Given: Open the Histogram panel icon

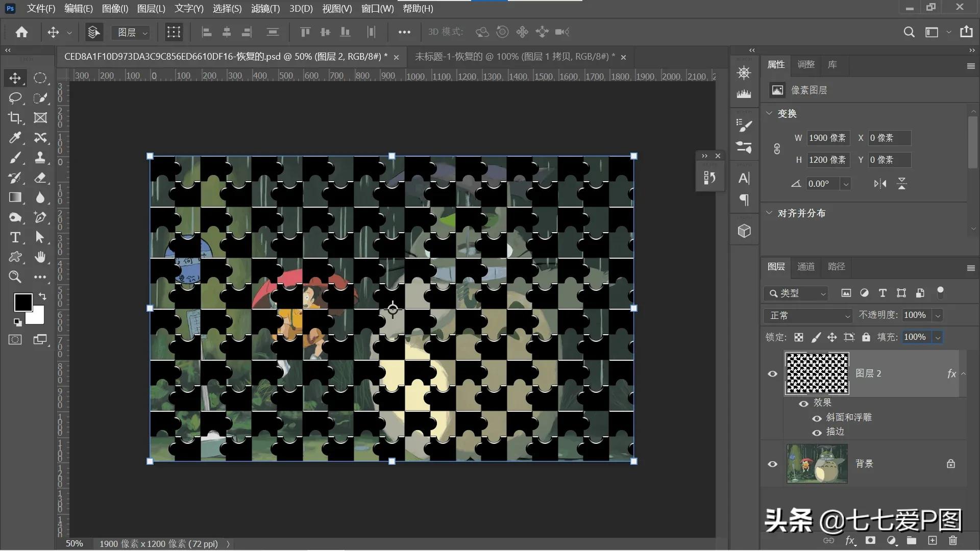Looking at the screenshot, I should (744, 94).
